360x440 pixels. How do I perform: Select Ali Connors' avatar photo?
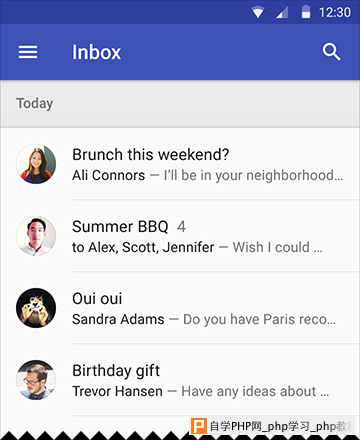pos(36,164)
